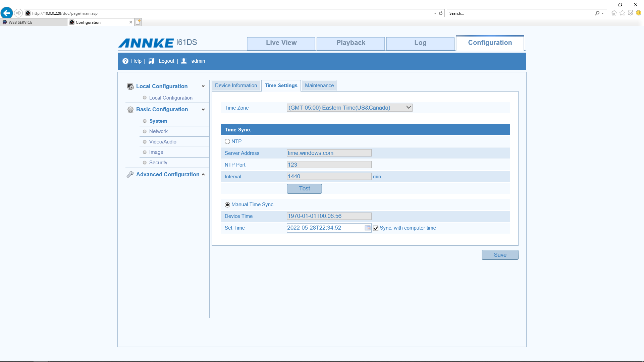The image size is (644, 362).
Task: Click the browser back arrow button
Action: [x=7, y=13]
